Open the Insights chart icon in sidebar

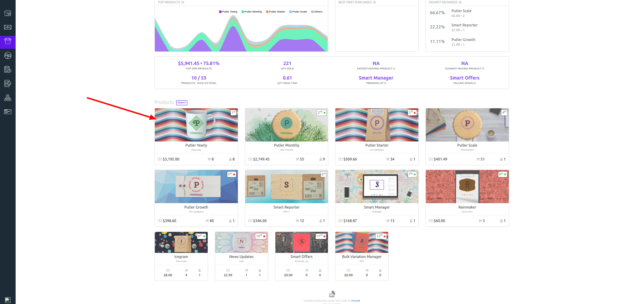point(7,112)
